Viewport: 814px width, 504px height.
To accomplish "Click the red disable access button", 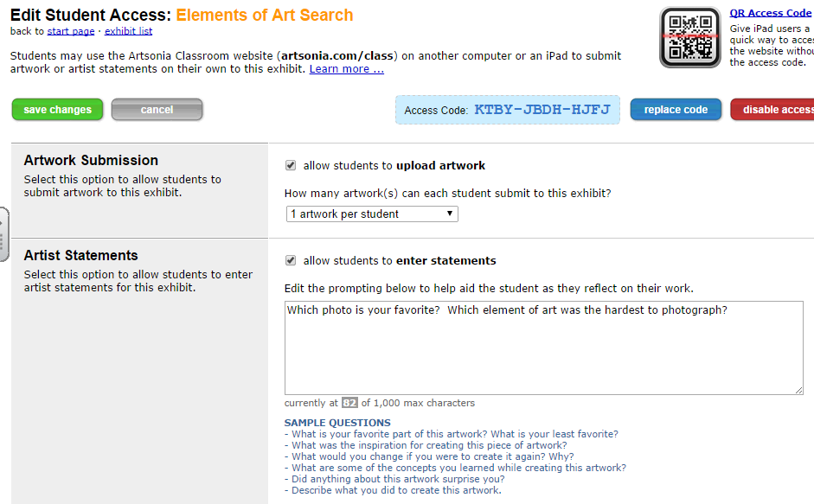I will pyautogui.click(x=774, y=110).
